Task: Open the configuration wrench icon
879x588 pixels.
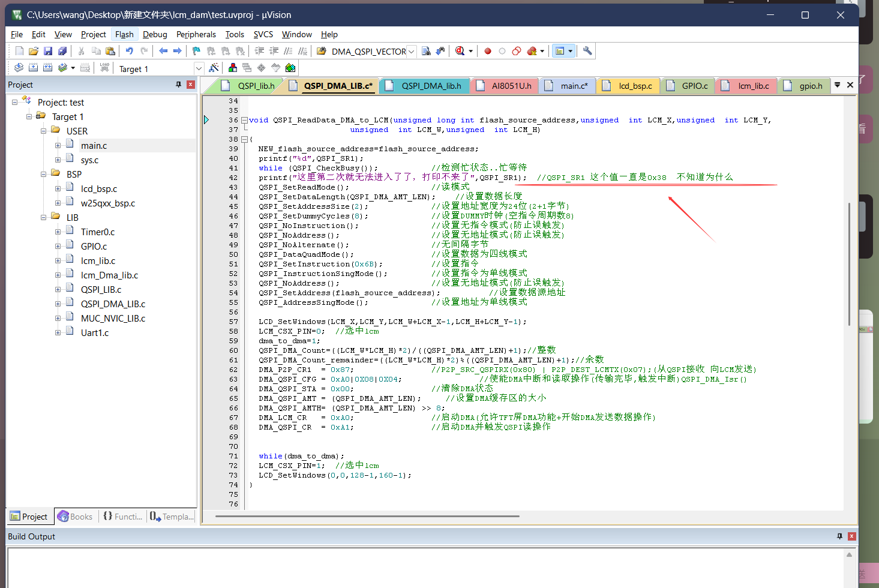Action: pyautogui.click(x=587, y=51)
